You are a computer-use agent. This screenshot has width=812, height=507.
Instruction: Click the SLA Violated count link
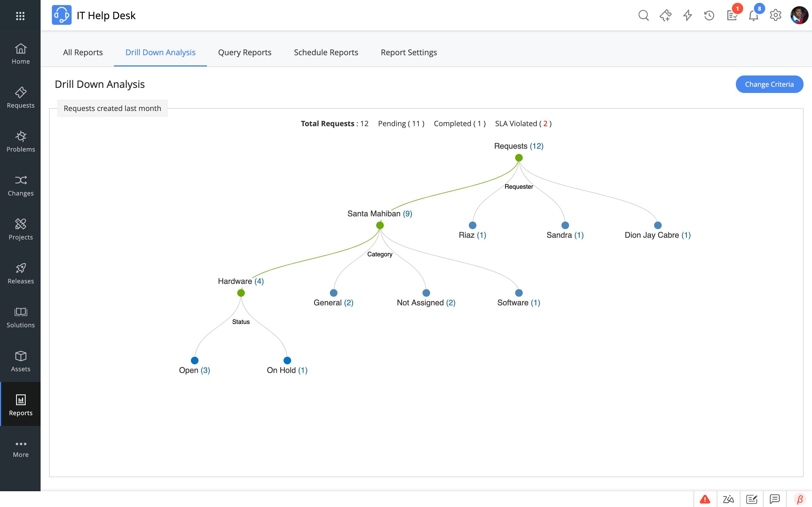[x=545, y=124]
